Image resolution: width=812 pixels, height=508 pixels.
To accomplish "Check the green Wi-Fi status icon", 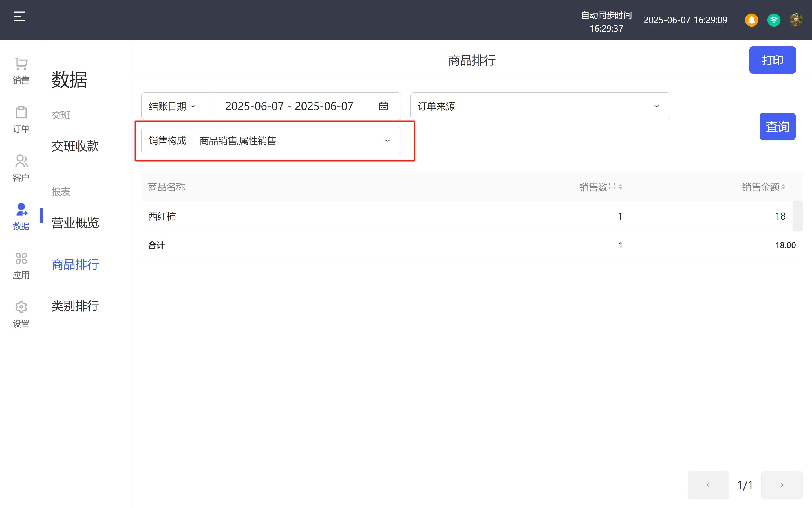I will (774, 20).
